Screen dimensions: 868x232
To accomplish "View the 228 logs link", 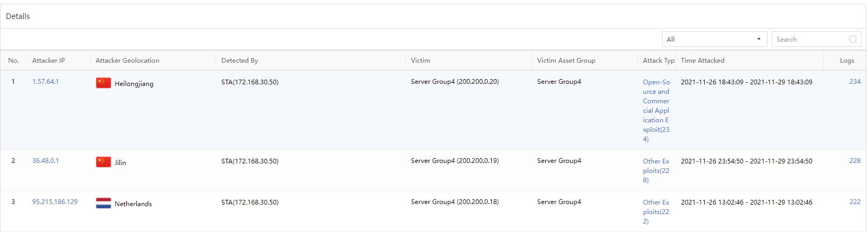I will tap(855, 161).
